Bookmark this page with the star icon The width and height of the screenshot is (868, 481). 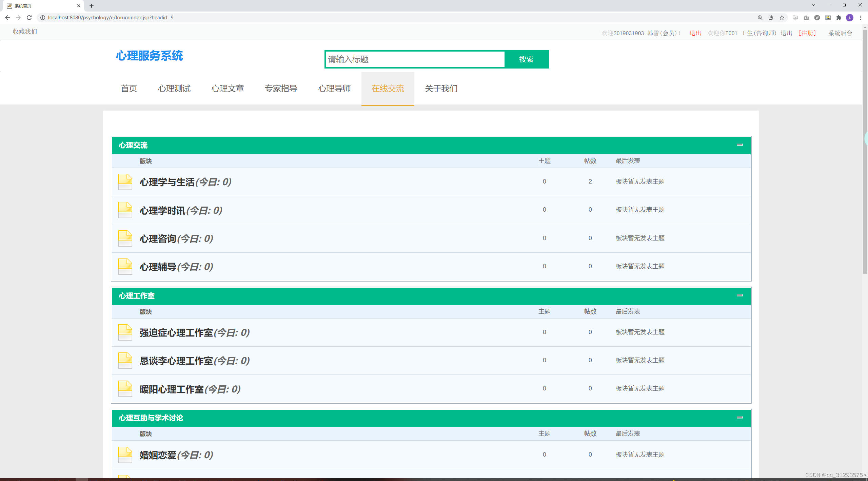782,18
